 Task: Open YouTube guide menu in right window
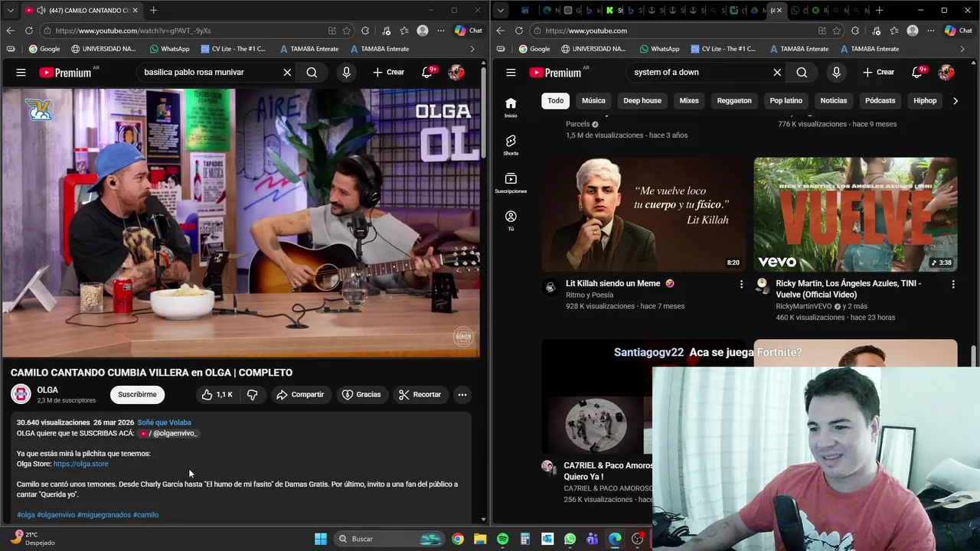click(x=511, y=72)
